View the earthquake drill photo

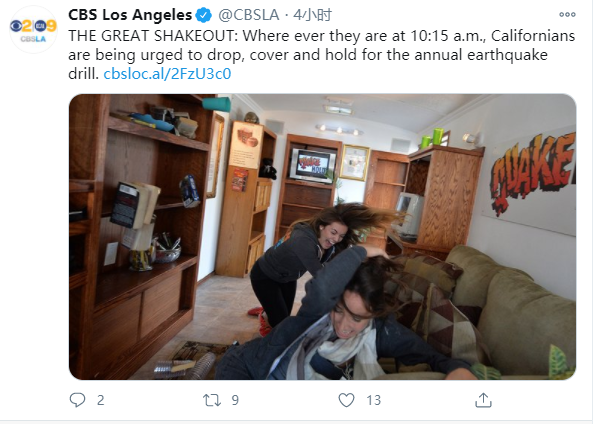(322, 236)
